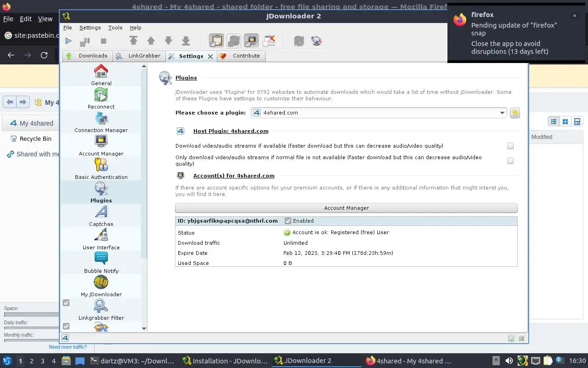Image resolution: width=588 pixels, height=368 pixels.
Task: Open the Firefox View menu
Action: (x=45, y=19)
